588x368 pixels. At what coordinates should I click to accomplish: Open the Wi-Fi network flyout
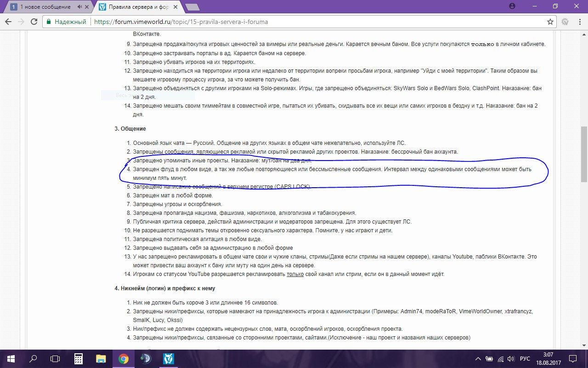coord(500,358)
